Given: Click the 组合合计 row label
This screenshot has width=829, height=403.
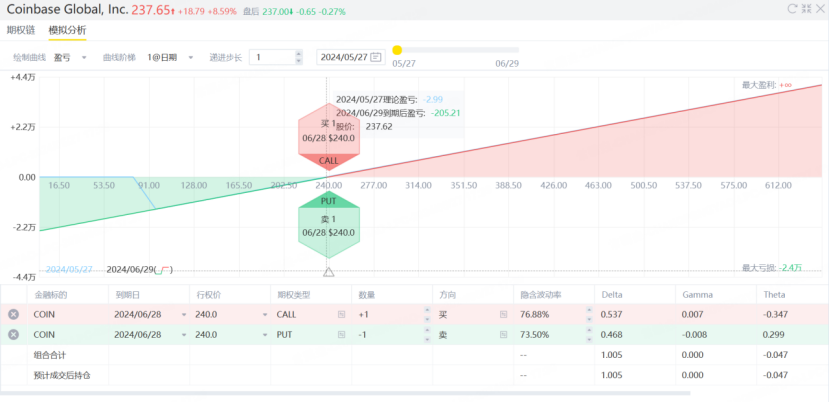Looking at the screenshot, I should 50,355.
